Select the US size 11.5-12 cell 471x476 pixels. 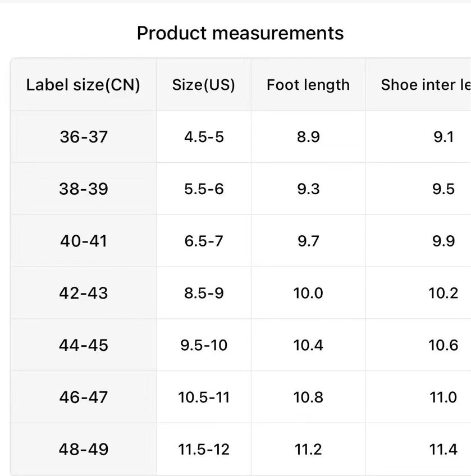[x=204, y=449]
